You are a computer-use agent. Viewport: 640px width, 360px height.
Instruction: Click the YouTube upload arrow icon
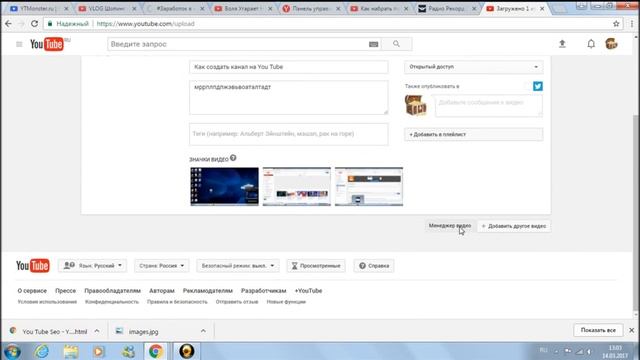click(562, 44)
